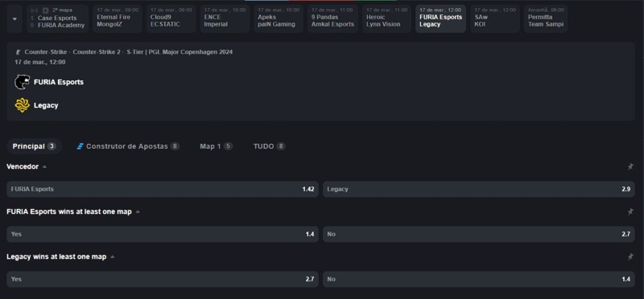Select No at 2.7 for FURIA map win
Image resolution: width=644 pixels, height=299 pixels.
478,234
